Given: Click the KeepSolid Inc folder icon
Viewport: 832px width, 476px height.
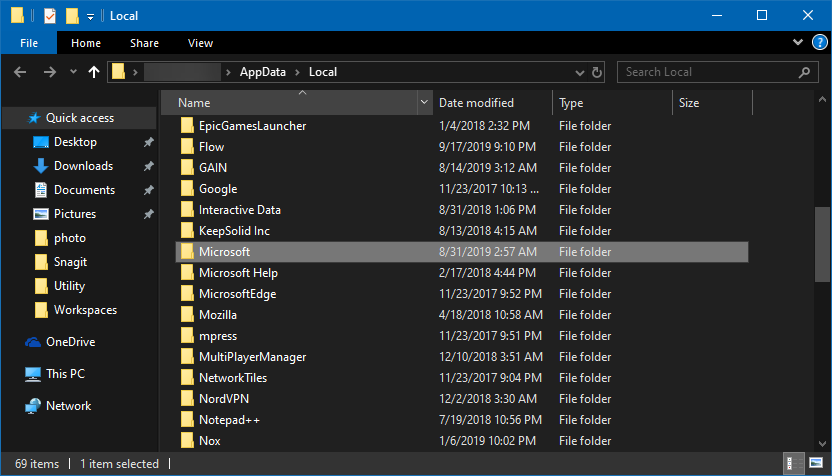Looking at the screenshot, I should 187,230.
